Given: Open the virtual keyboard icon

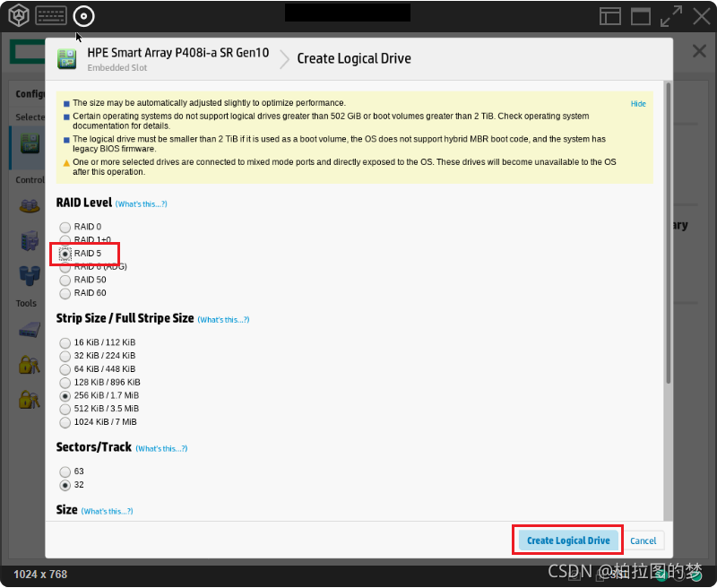Looking at the screenshot, I should click(x=51, y=15).
